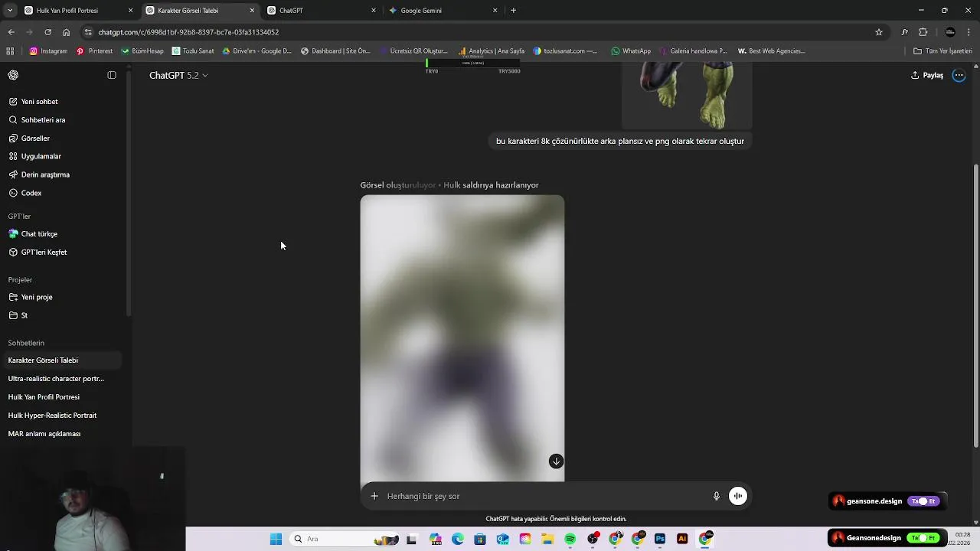This screenshot has width=980, height=551.
Task: Open the Chrome three-dot menu
Action: point(970,32)
